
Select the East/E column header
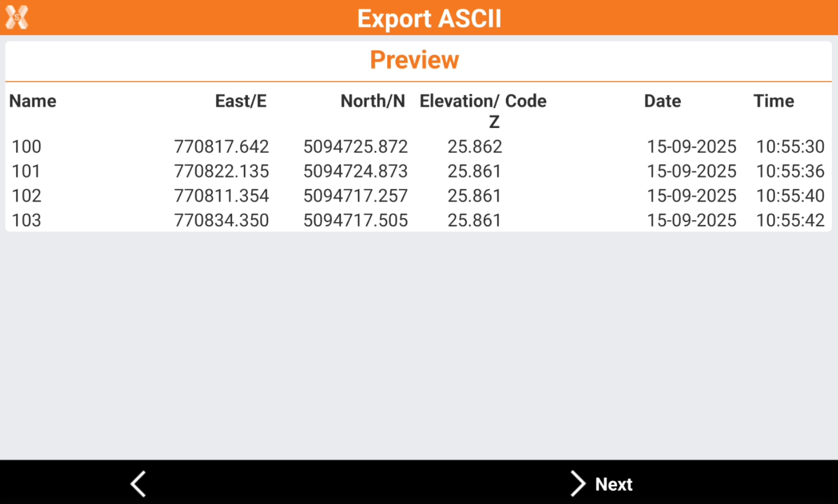click(x=240, y=101)
